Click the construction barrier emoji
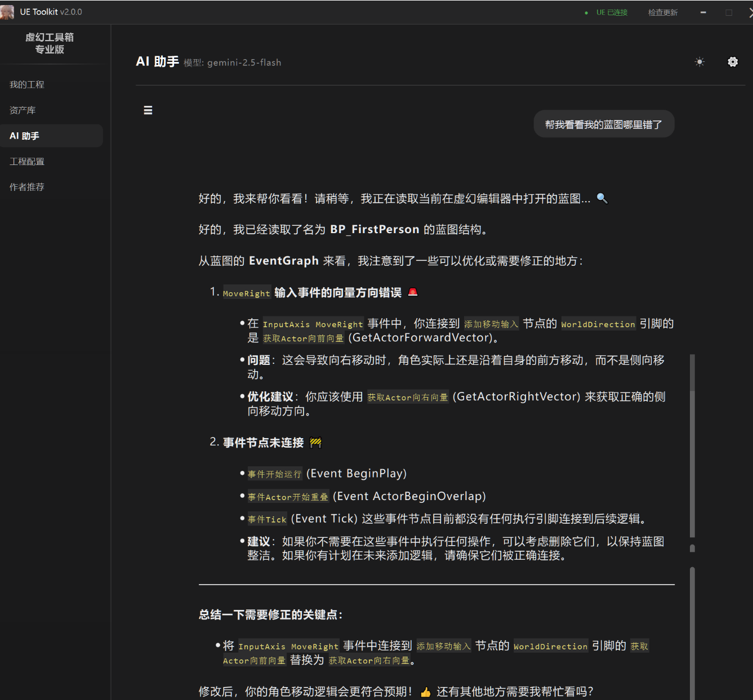The width and height of the screenshot is (753, 700). point(315,443)
